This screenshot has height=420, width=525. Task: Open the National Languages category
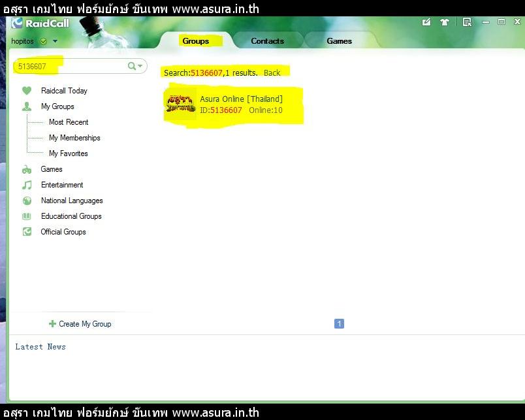(x=72, y=201)
